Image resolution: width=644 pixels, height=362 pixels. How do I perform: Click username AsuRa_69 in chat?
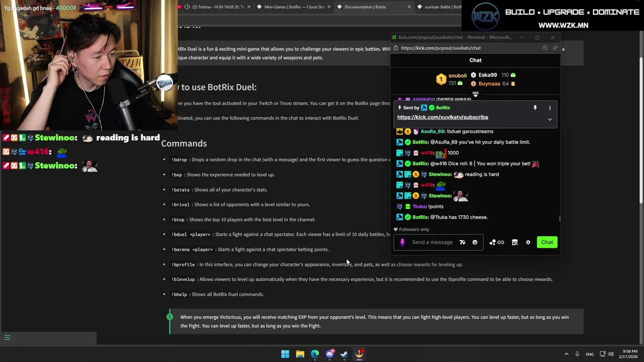[431, 131]
